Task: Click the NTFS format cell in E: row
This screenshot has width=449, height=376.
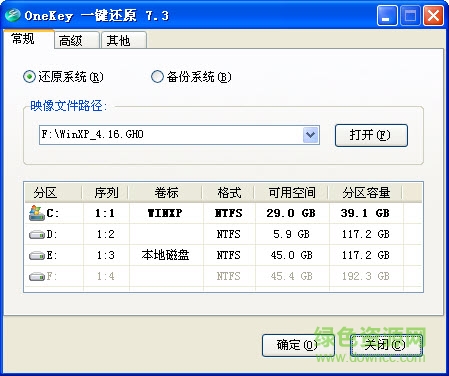Action: [228, 255]
